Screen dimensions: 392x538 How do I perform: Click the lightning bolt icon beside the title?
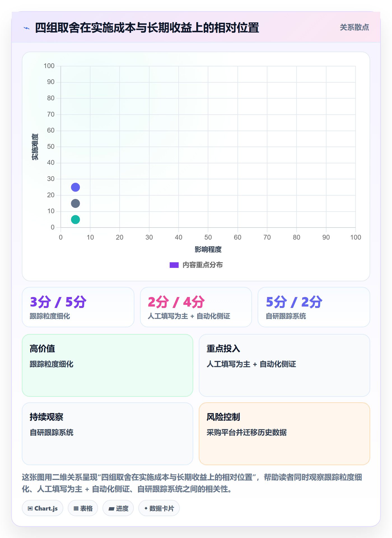pos(27,28)
